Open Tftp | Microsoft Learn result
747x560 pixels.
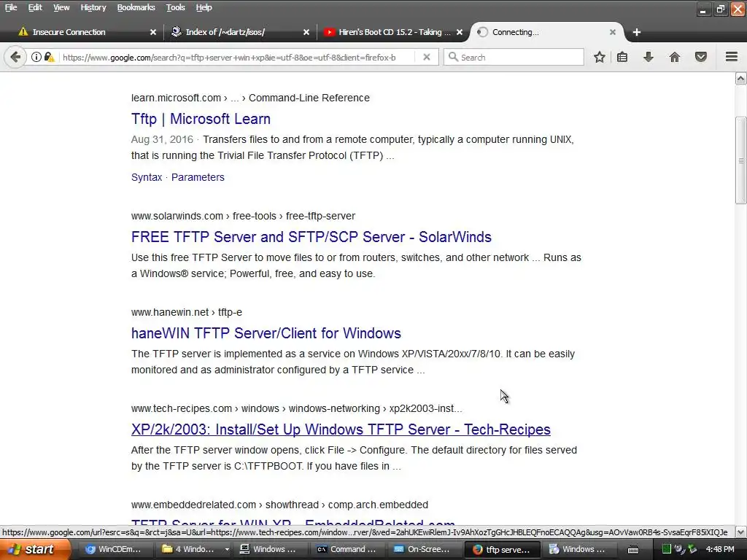pyautogui.click(x=201, y=119)
